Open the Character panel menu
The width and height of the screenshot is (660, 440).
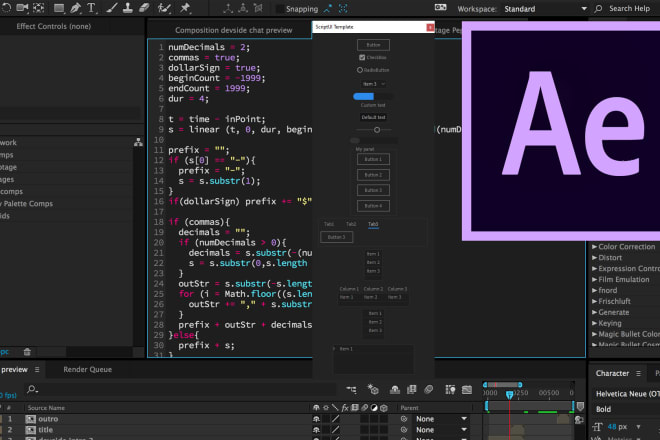point(639,373)
